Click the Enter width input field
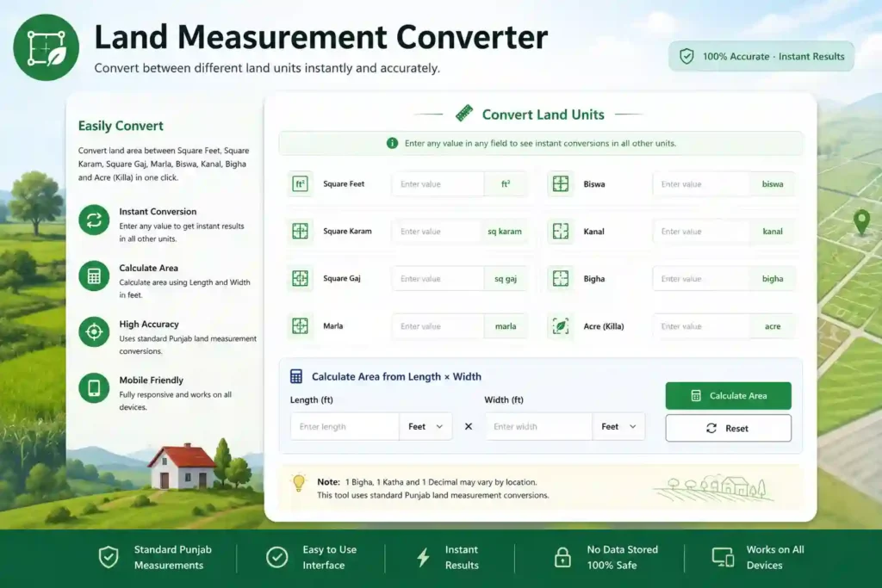This screenshot has width=882, height=588. tap(538, 427)
